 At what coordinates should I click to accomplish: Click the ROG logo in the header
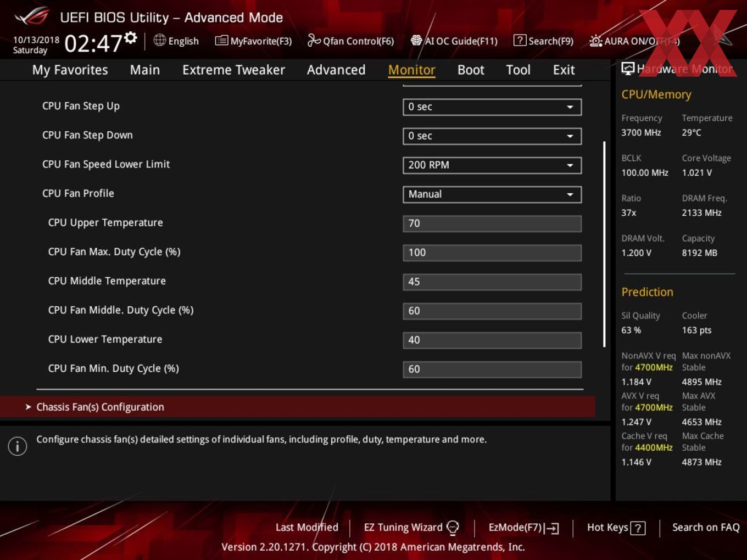tap(31, 16)
